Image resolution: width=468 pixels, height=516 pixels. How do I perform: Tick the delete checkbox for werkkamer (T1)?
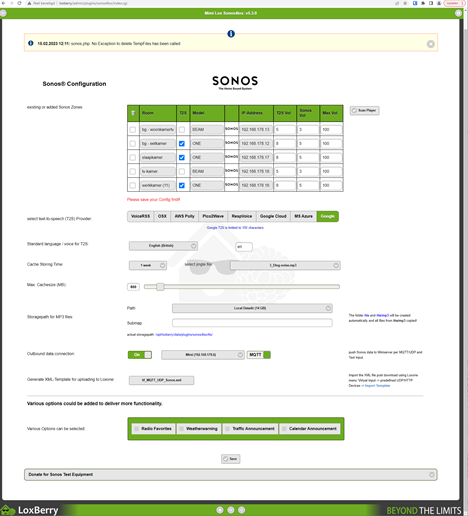click(x=133, y=185)
